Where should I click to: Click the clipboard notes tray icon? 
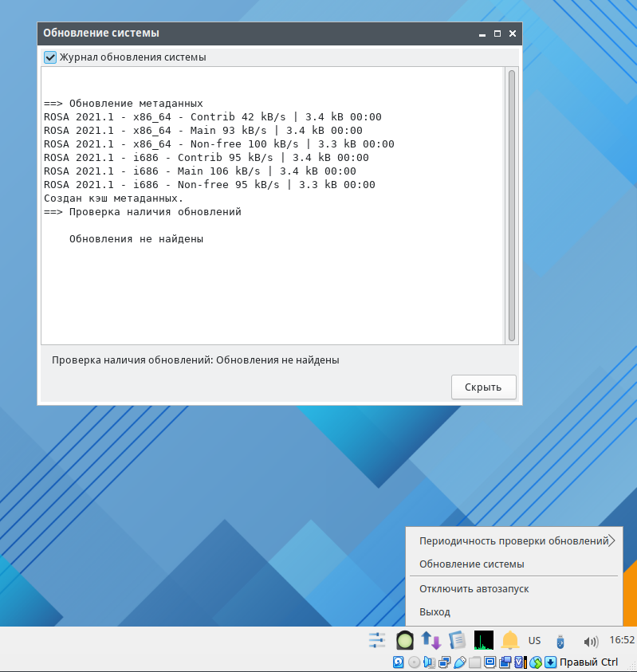click(457, 640)
